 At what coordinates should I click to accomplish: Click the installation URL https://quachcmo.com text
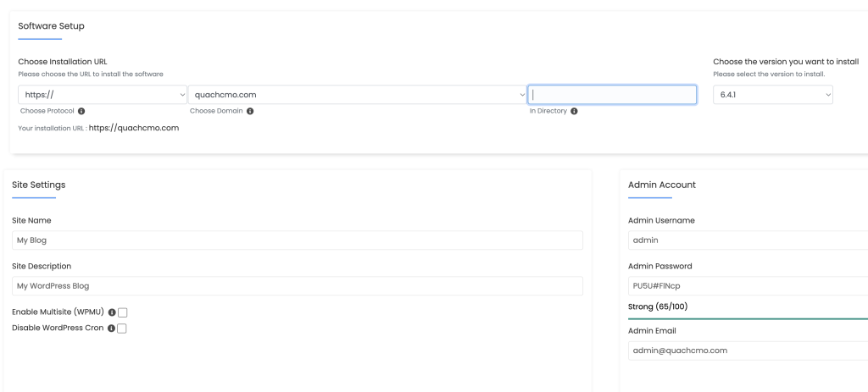coord(134,129)
